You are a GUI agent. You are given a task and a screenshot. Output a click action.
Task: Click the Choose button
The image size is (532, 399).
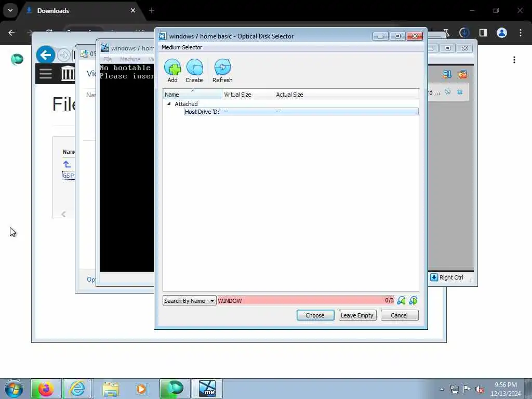[x=315, y=315]
